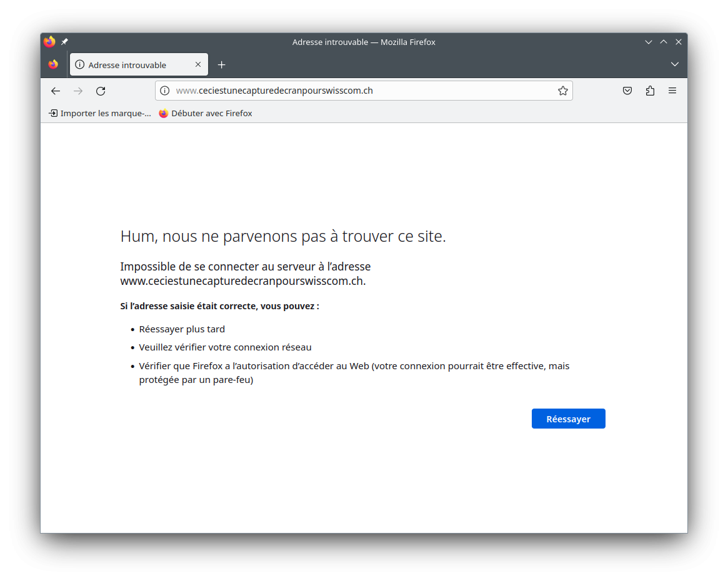Viewport: 728px width, 581px height.
Task: Click text 'Réessayer plus tard'
Action: [x=182, y=329]
